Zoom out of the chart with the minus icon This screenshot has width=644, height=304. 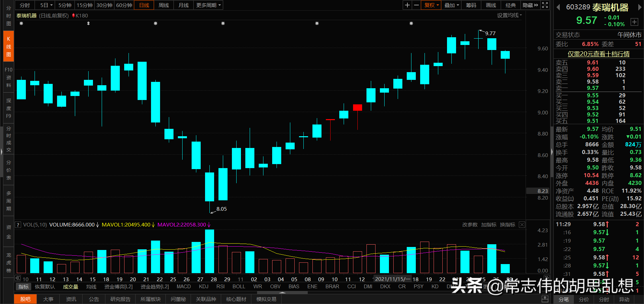click(x=416, y=5)
